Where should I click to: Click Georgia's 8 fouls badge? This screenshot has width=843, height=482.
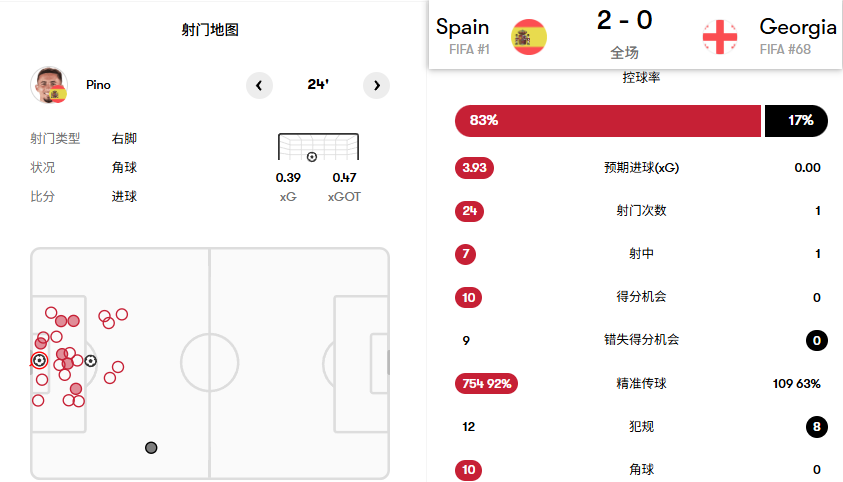coord(816,427)
